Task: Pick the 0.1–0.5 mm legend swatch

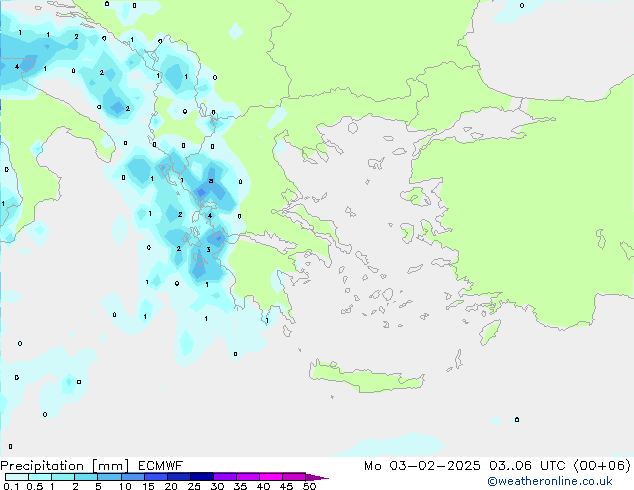Action: tap(17, 477)
